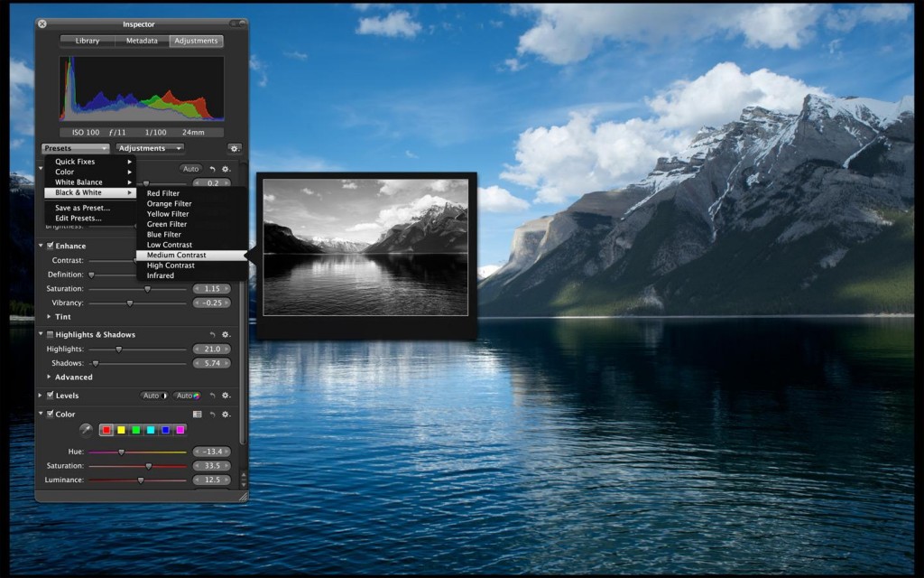Click the Auto Luminance levels icon
Image resolution: width=924 pixels, height=578 pixels.
coord(153,396)
